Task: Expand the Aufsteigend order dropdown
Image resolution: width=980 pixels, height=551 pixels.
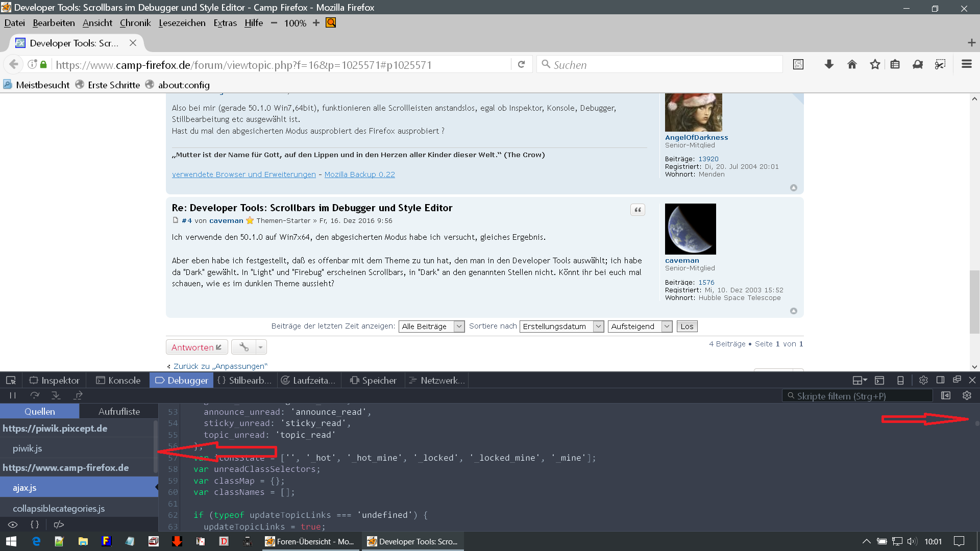Action: [640, 327]
